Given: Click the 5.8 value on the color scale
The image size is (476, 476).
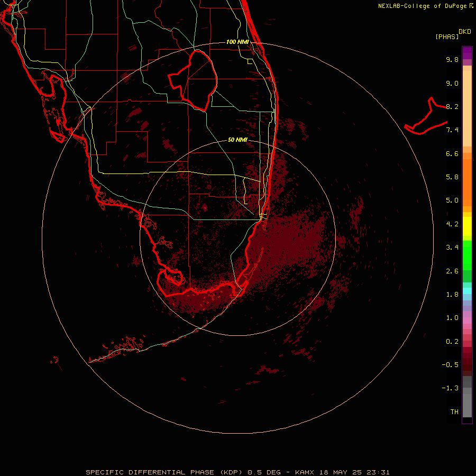Looking at the screenshot, I should [452, 177].
